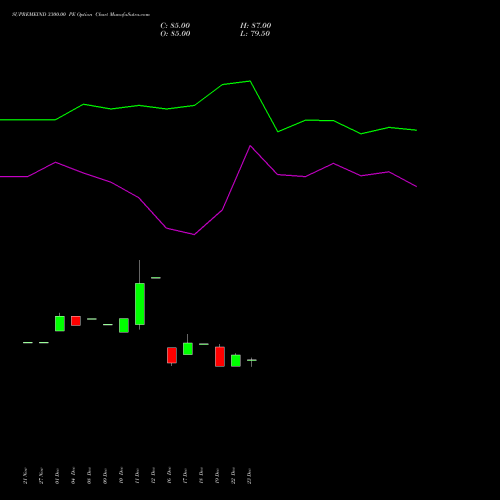This screenshot has height=500, width=500.
Task: Click the '23 Dec' date axis label
Action: (249, 476)
